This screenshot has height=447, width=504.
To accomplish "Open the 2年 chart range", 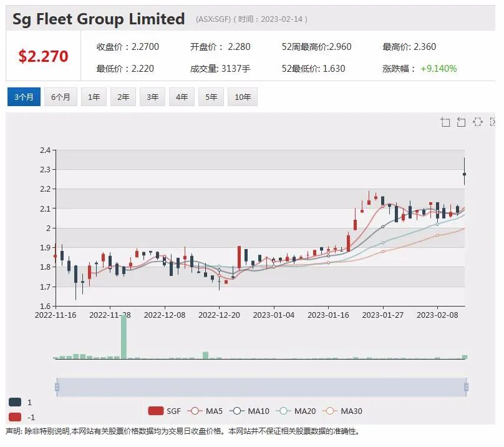I will (x=123, y=97).
